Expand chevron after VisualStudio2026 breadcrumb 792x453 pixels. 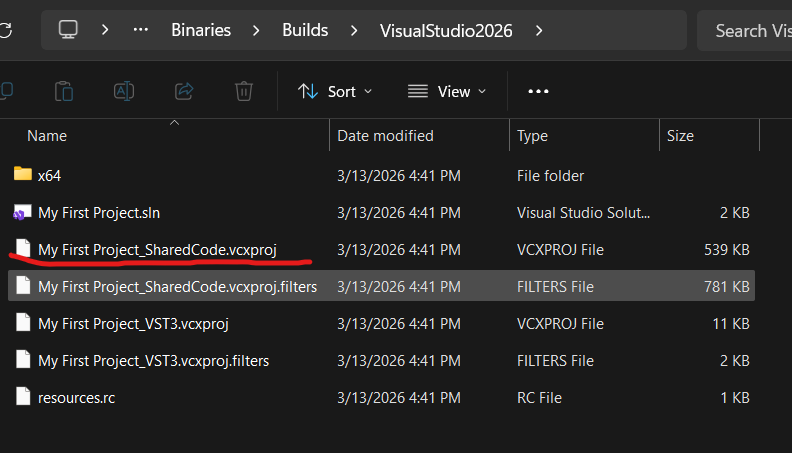pyautogui.click(x=539, y=31)
